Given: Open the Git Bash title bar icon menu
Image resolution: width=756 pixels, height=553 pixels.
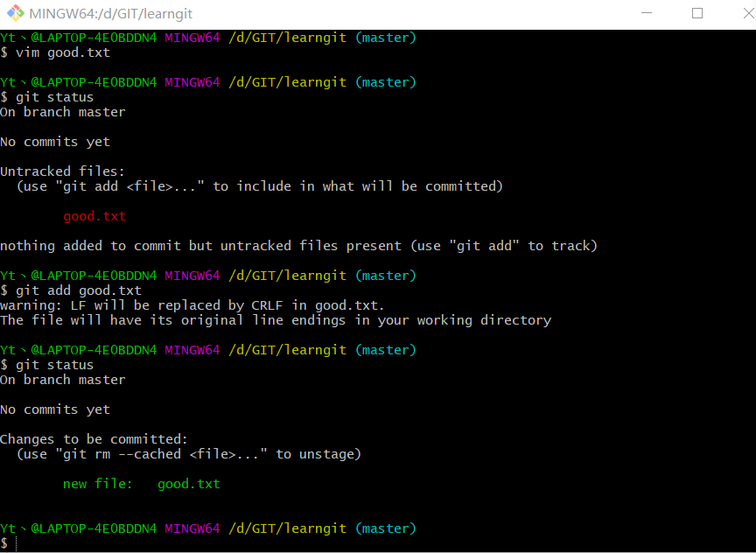Looking at the screenshot, I should click(15, 13).
